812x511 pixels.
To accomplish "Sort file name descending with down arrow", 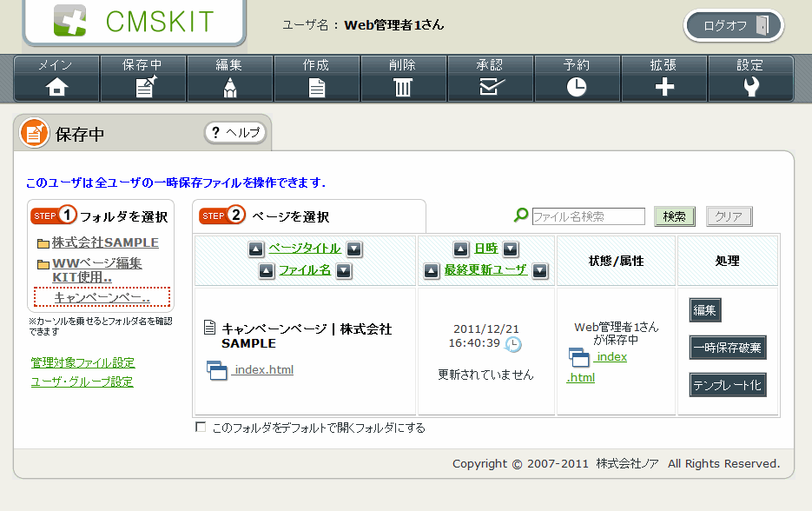I will point(344,271).
